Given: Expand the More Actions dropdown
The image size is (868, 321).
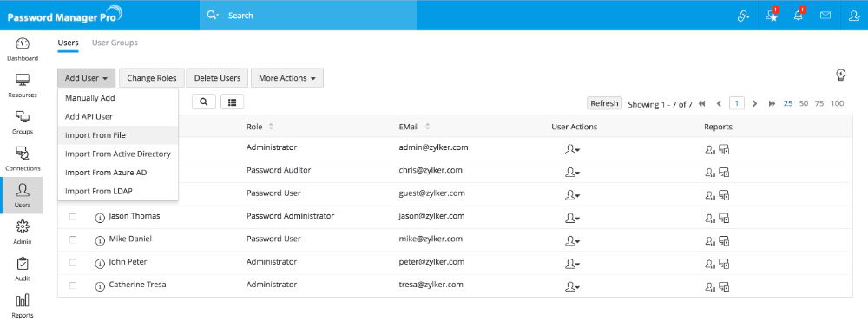Looking at the screenshot, I should point(287,78).
